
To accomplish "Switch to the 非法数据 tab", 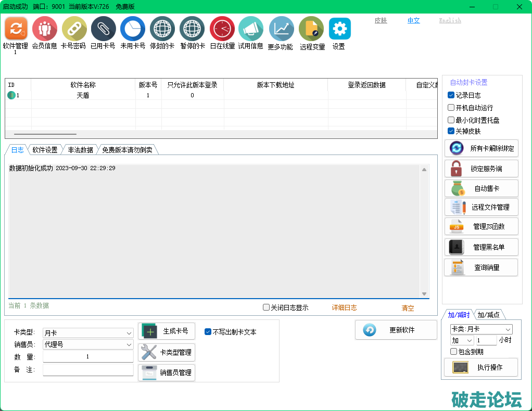I will [80, 150].
